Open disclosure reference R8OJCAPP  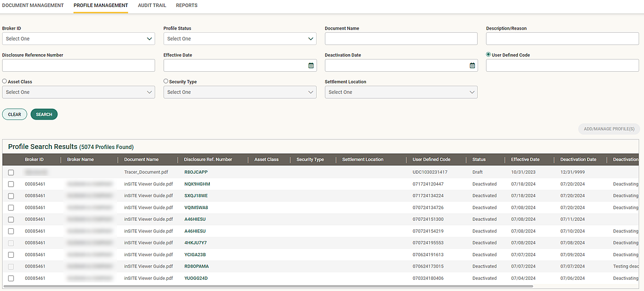pos(196,173)
